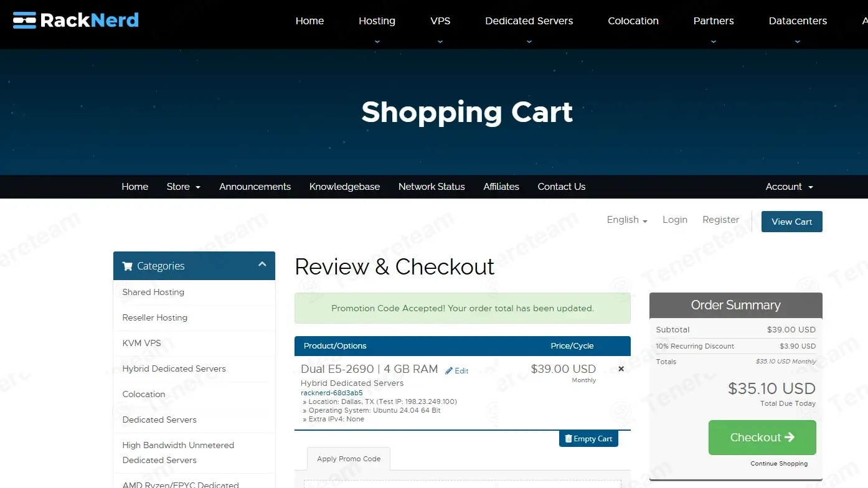Click the Empty Cart trash button
The image size is (868, 488).
click(588, 439)
